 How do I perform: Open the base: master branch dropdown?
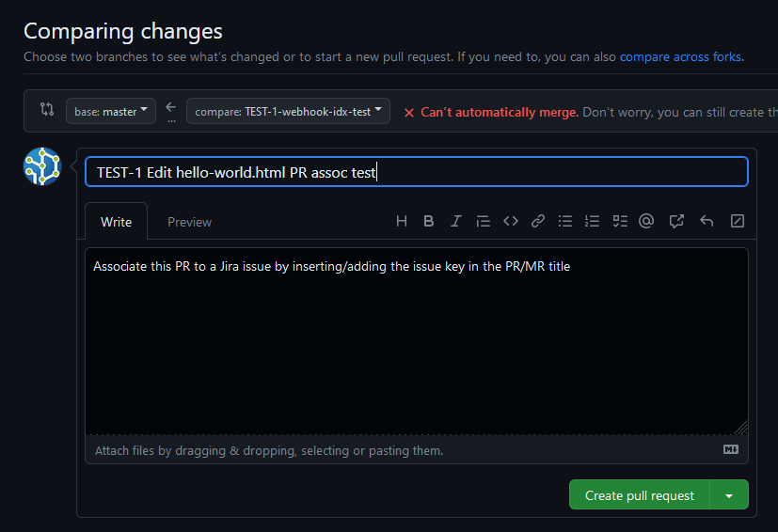(x=111, y=111)
